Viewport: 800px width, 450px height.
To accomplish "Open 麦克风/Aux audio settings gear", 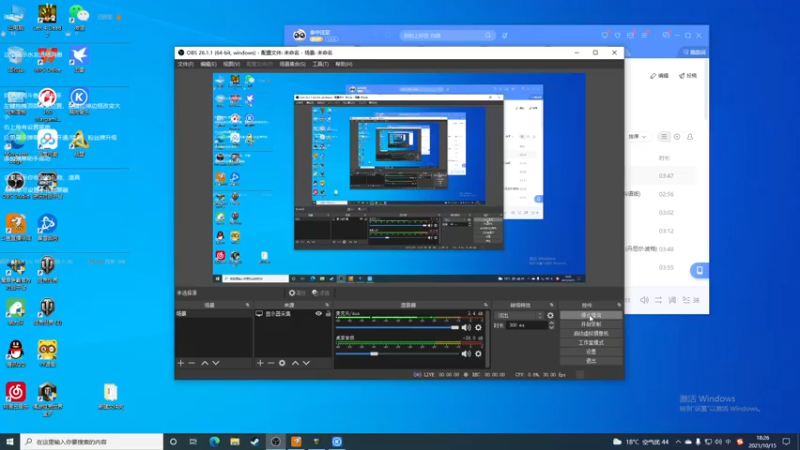I will pos(478,328).
